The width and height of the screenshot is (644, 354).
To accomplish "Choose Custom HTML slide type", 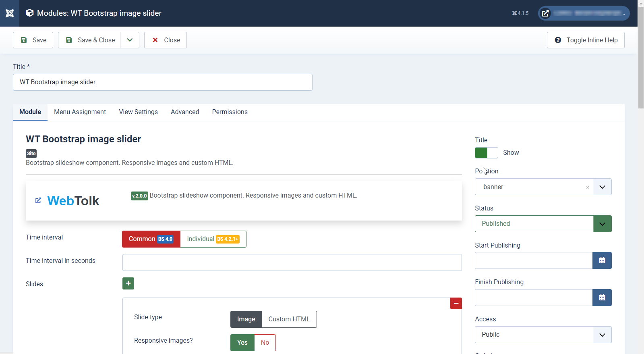I will click(x=289, y=319).
